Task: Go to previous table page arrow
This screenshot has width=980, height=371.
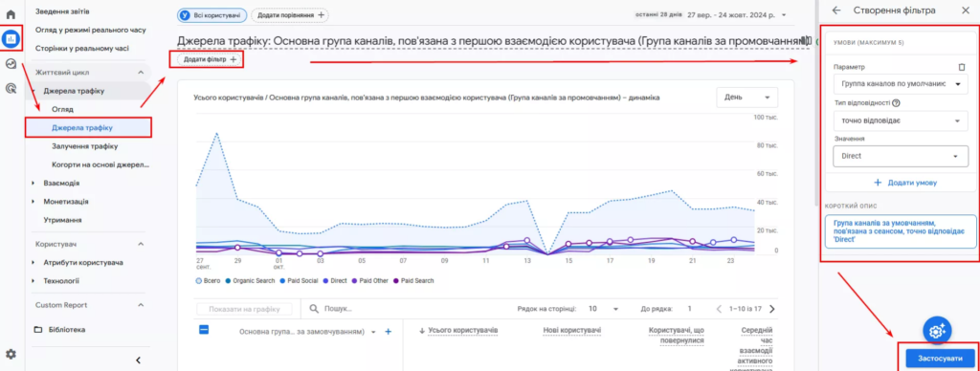Action: 719,309
